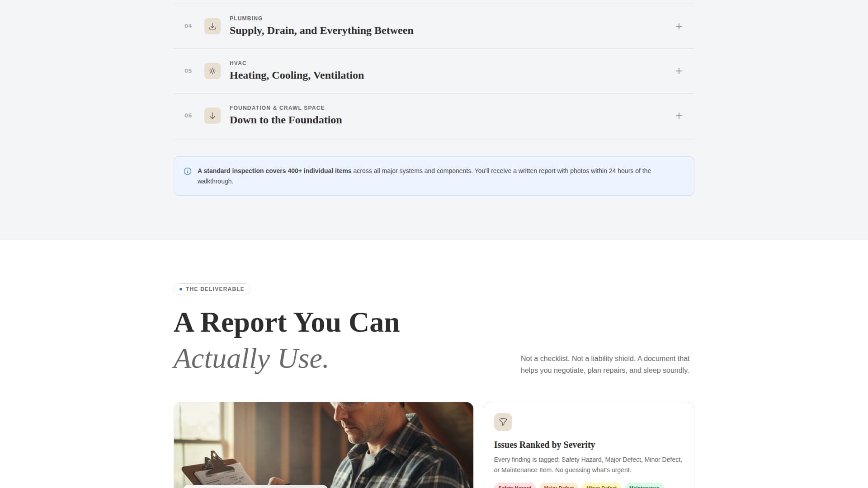Expand Foundation & Crawl Space plus sign
The width and height of the screenshot is (868, 488).
[679, 116]
